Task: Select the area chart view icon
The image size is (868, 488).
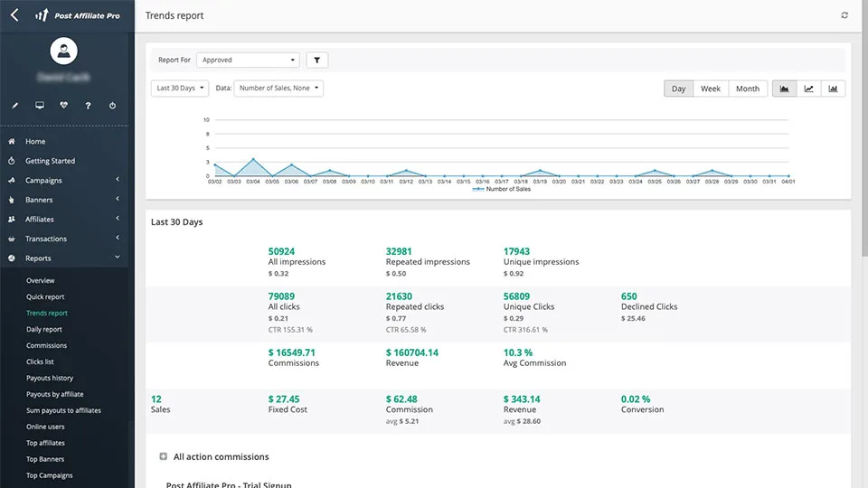Action: click(784, 89)
